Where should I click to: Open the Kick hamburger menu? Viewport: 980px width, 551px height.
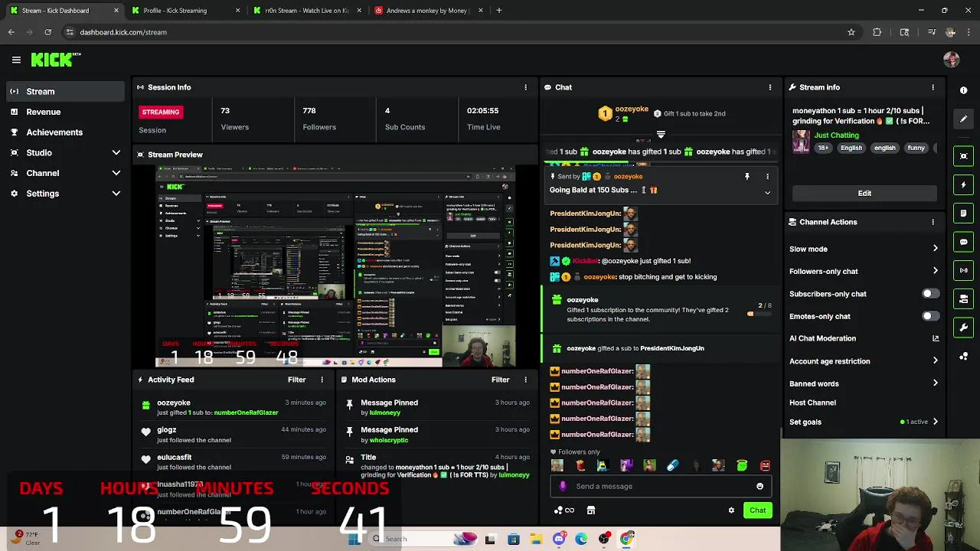point(16,60)
